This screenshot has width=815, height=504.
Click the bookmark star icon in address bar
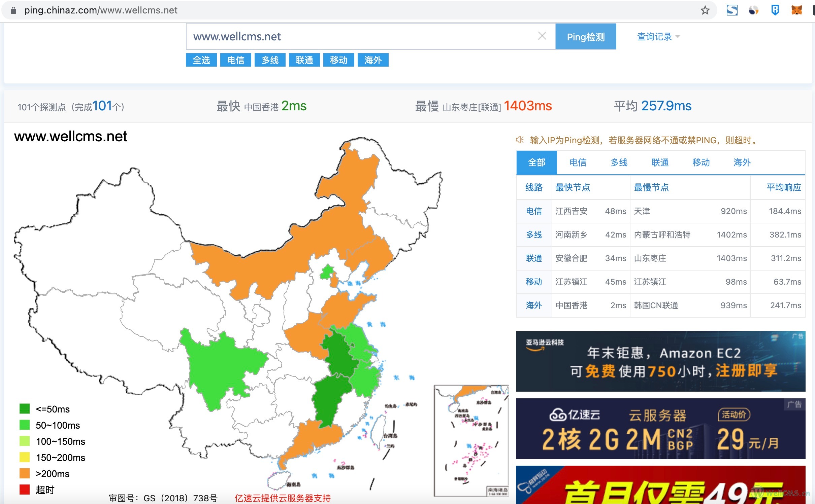pyautogui.click(x=705, y=10)
